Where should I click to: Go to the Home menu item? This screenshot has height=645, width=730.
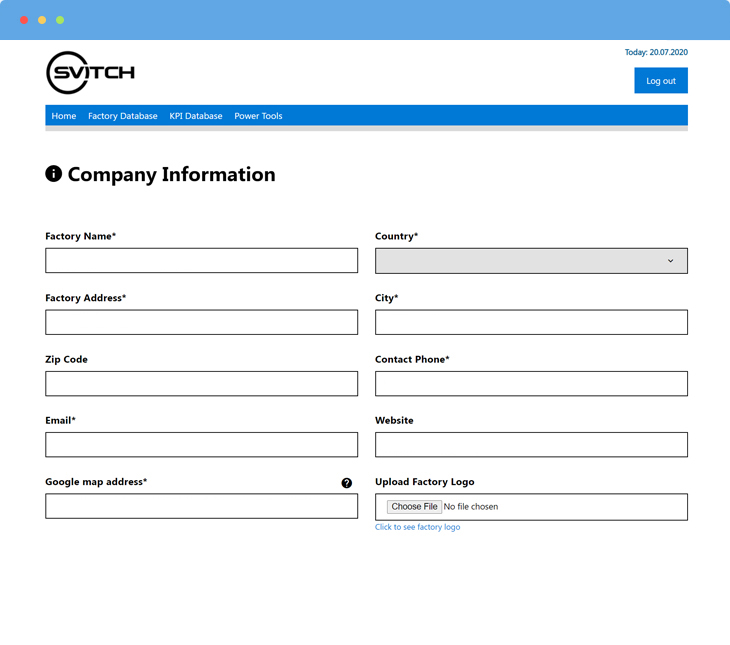click(64, 116)
